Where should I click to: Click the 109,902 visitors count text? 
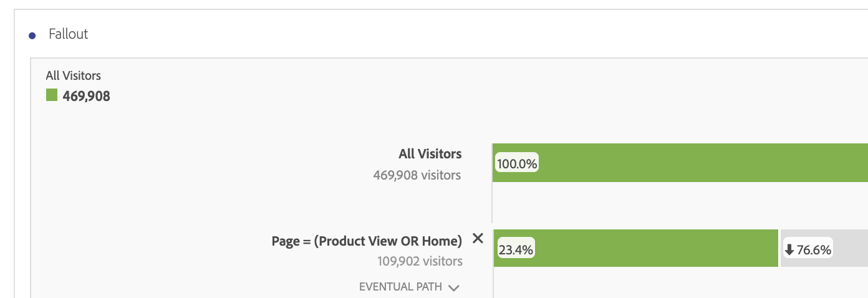(x=420, y=261)
